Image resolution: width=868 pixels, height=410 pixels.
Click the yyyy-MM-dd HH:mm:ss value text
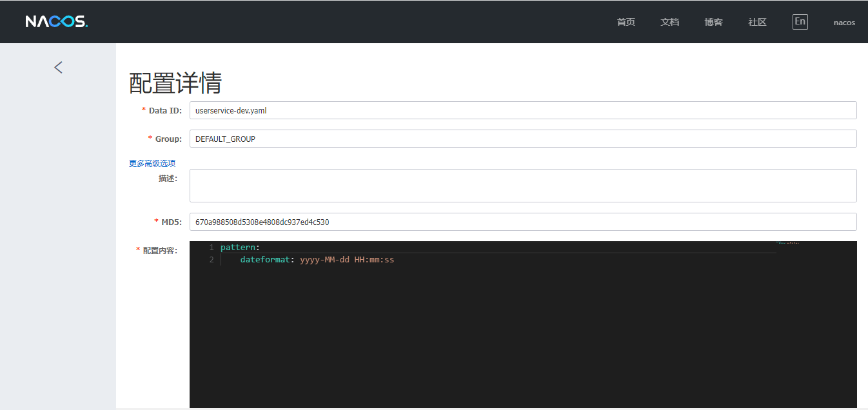tap(347, 260)
